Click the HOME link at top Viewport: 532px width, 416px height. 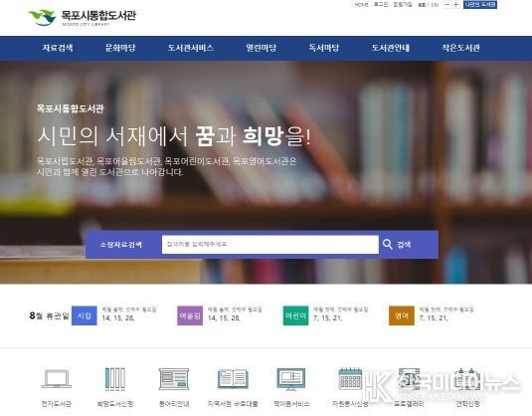click(361, 5)
